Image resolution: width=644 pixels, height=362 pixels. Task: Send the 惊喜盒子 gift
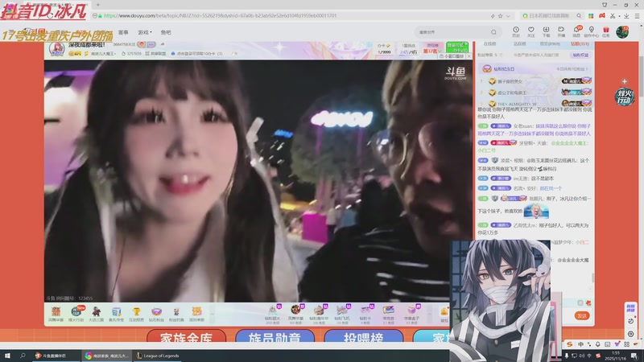tap(411, 315)
